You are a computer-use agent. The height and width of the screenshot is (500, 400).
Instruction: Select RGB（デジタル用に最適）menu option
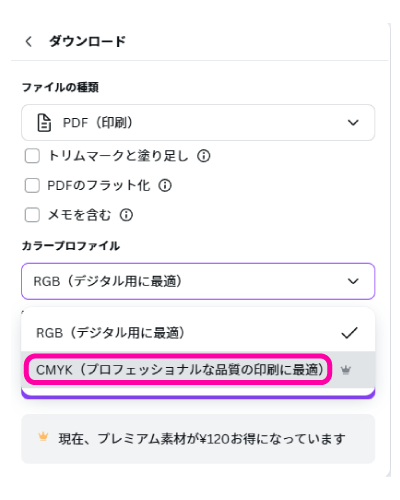198,332
